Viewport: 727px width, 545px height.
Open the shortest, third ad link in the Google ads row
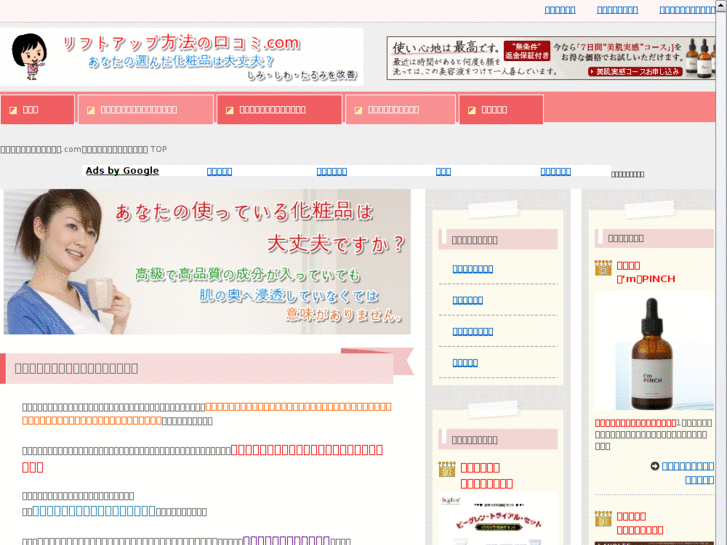(x=443, y=172)
